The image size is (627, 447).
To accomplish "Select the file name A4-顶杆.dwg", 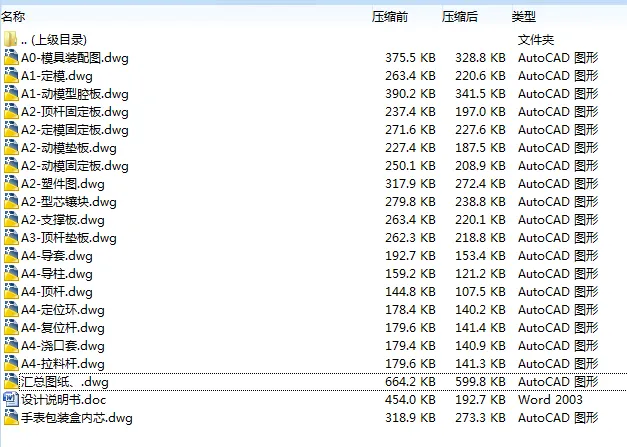I will [x=57, y=292].
